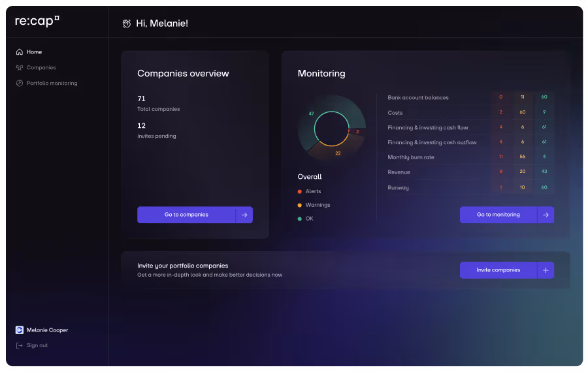Click green OK legend dot
This screenshot has width=588, height=372.
coord(300,219)
